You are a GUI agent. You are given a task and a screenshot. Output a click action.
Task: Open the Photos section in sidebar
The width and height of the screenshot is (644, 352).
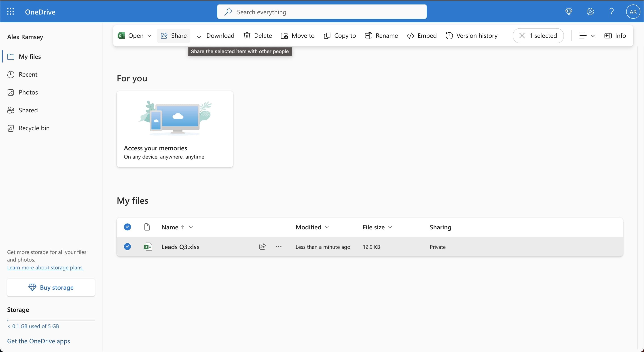[28, 92]
